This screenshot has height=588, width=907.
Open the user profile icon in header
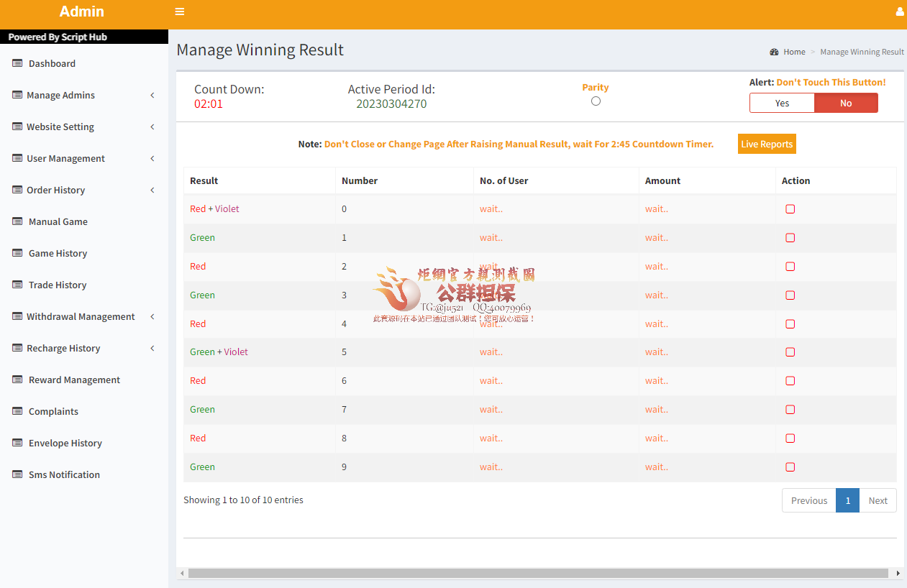(x=899, y=12)
